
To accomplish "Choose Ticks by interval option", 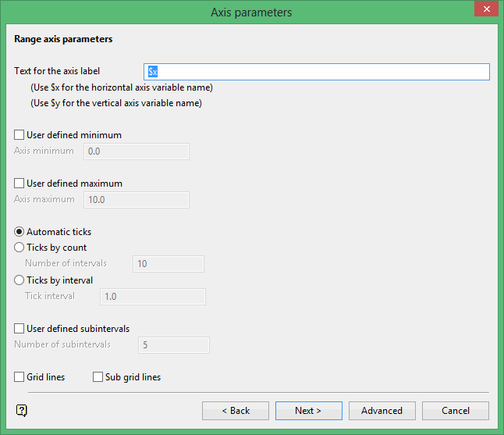I will tap(20, 280).
